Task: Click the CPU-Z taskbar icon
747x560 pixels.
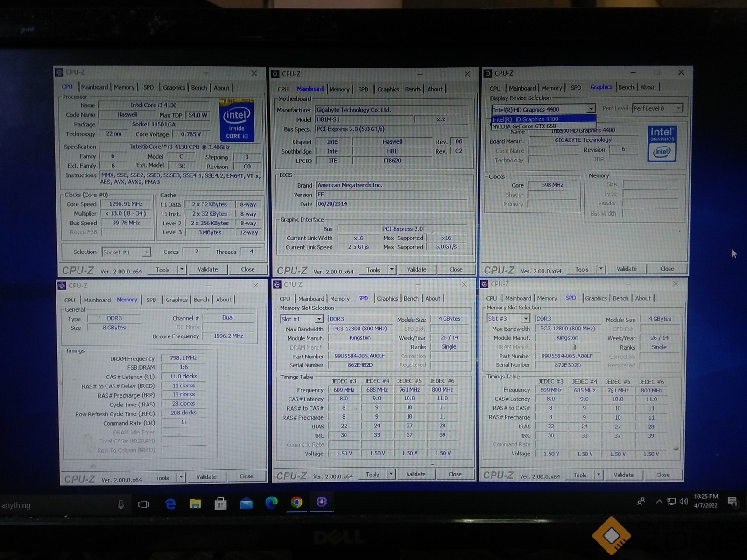Action: click(x=322, y=502)
